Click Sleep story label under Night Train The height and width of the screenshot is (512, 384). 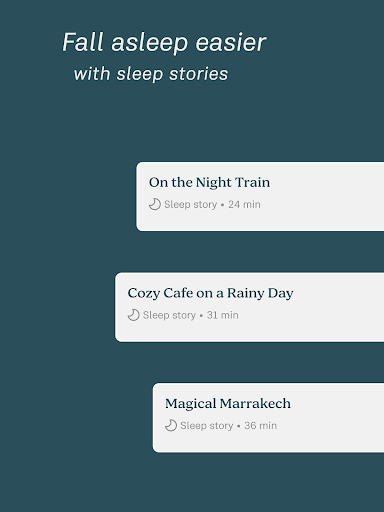point(190,204)
